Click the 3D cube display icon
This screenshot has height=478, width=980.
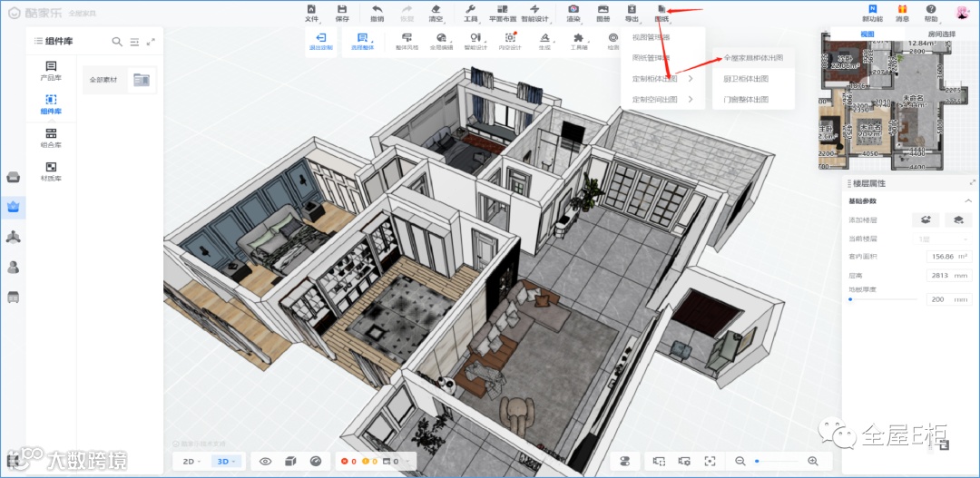point(290,461)
